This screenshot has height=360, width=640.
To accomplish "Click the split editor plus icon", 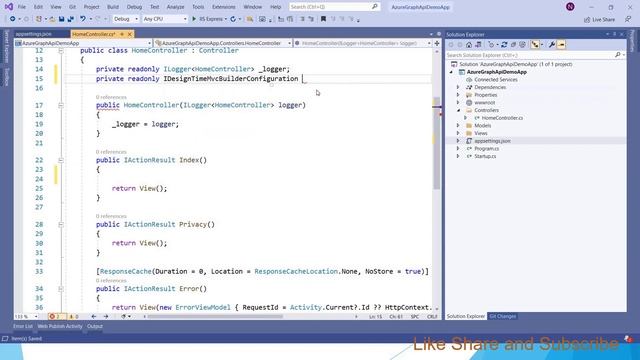I will click(x=437, y=43).
